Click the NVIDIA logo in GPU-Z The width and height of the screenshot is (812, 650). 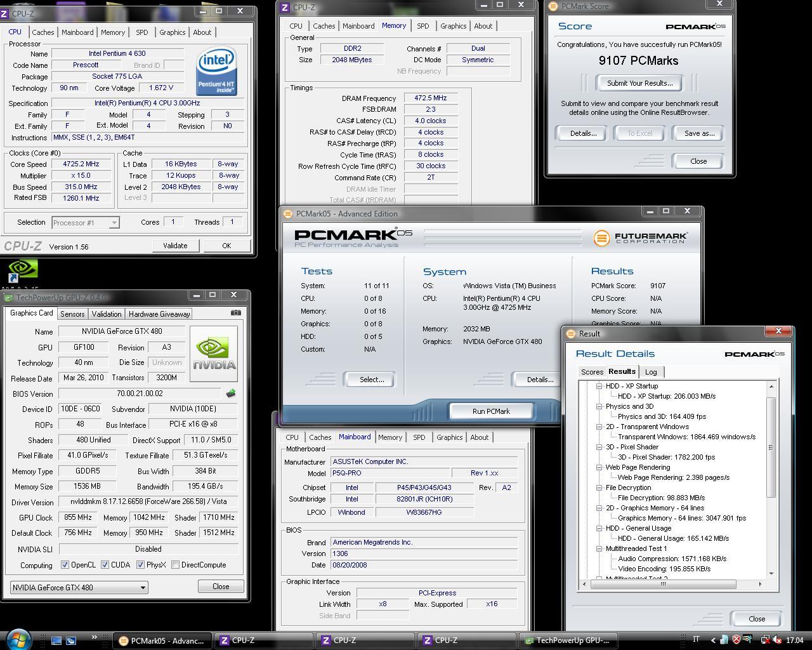click(214, 354)
